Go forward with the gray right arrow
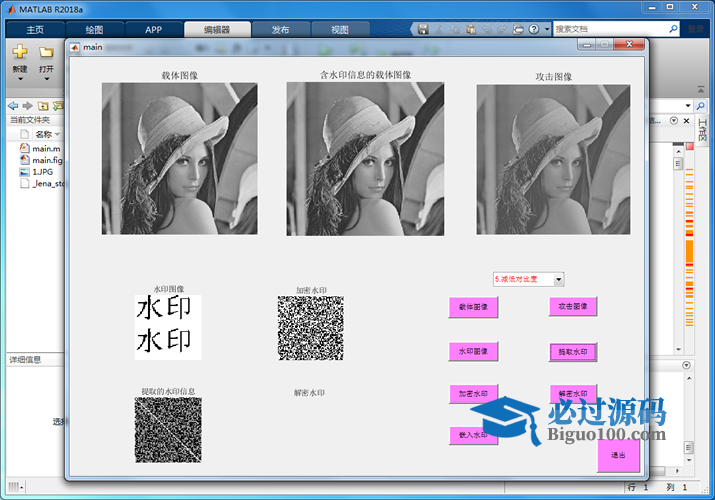 28,106
